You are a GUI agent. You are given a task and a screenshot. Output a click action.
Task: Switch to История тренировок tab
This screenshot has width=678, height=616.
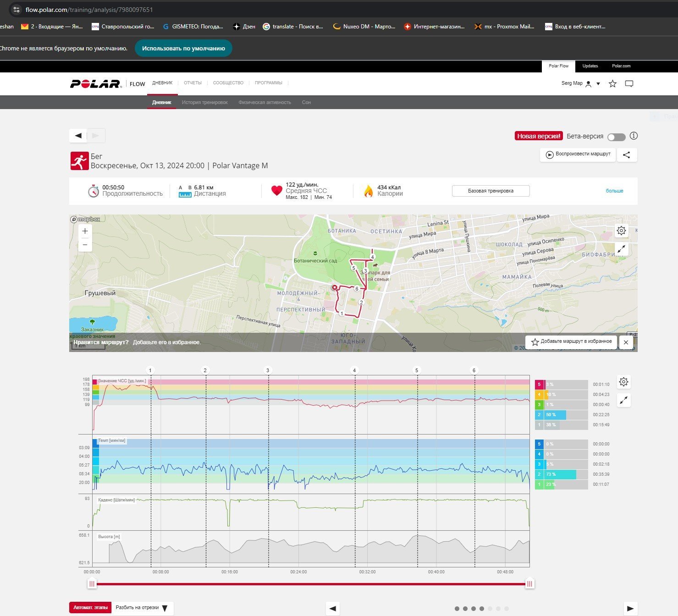coord(204,102)
